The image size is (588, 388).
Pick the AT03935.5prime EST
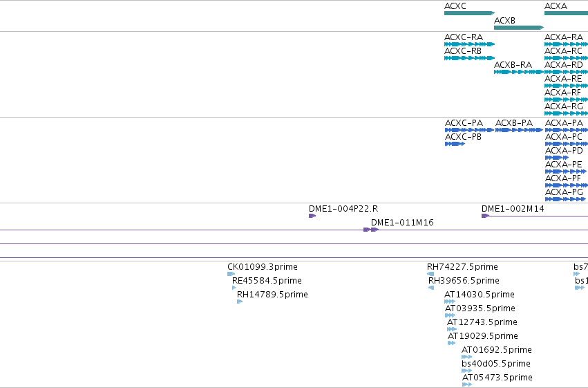(450, 315)
